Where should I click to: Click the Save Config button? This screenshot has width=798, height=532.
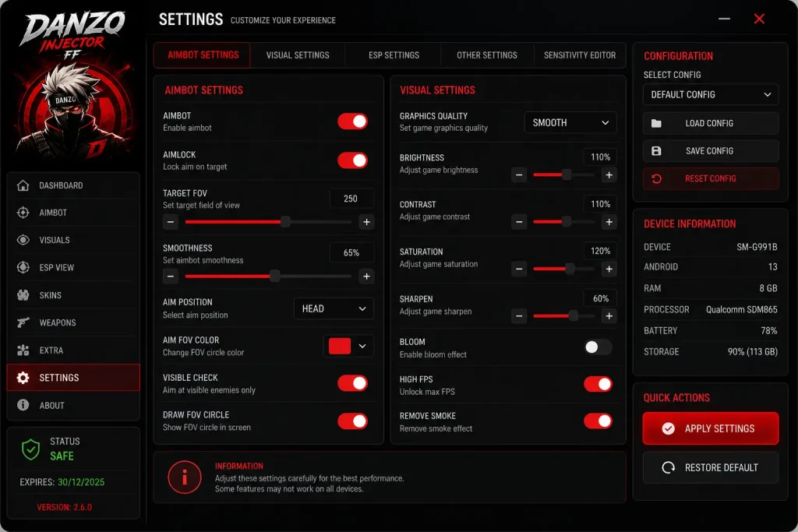[x=711, y=151]
